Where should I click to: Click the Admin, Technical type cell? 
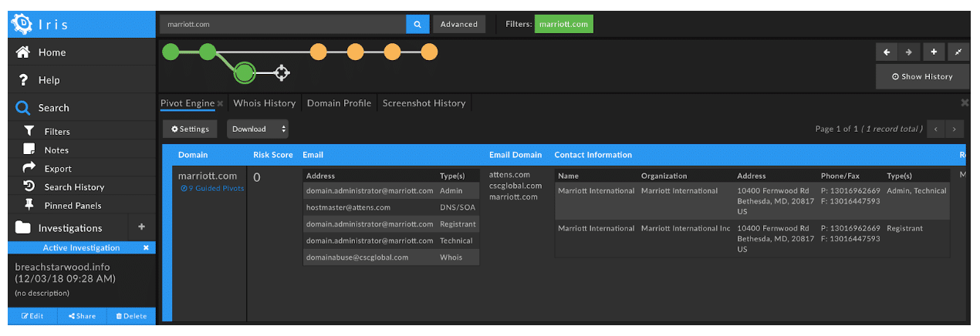point(917,190)
